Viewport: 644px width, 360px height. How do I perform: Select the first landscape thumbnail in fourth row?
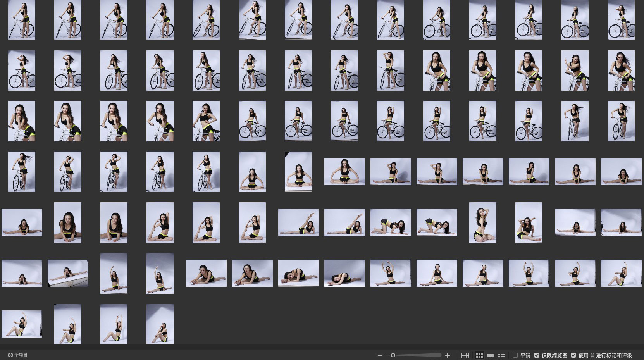pos(344,172)
